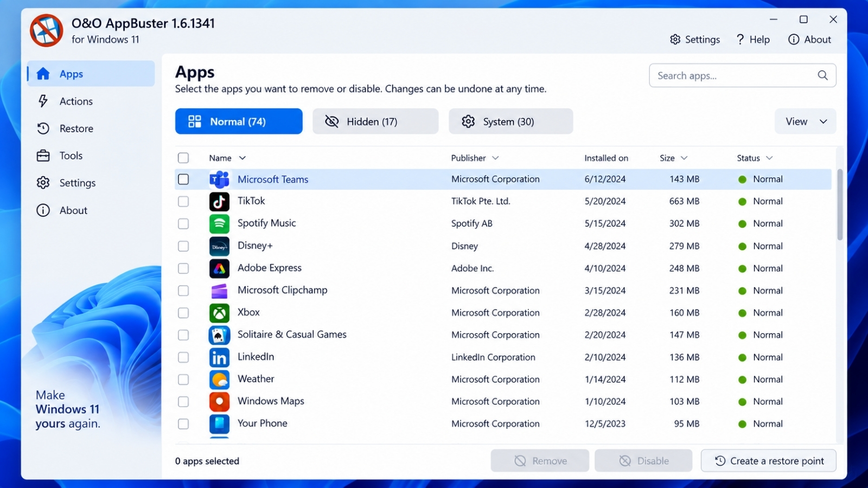Viewport: 868px width, 488px height.
Task: Click the Your Phone app name
Action: [x=263, y=423]
